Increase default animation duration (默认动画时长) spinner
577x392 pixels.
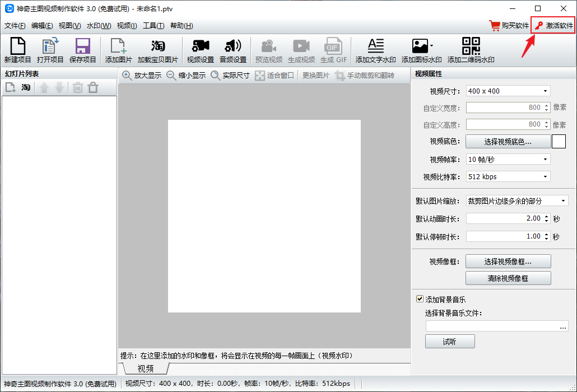(x=546, y=216)
